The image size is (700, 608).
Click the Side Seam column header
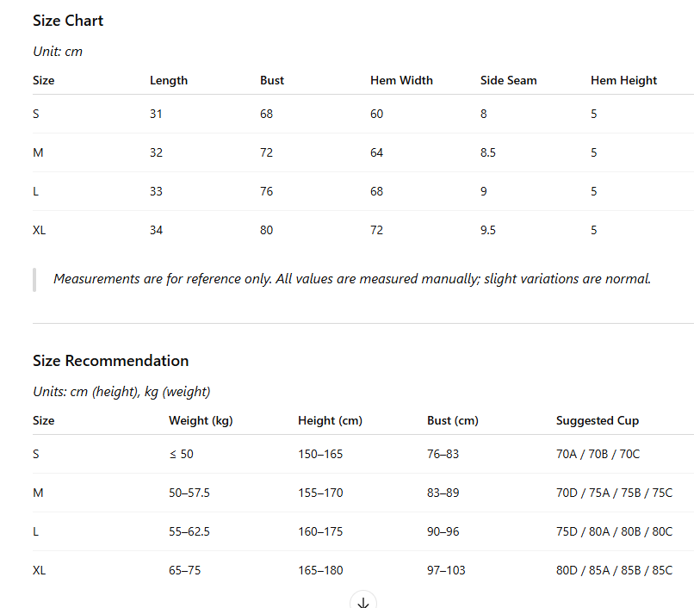click(x=508, y=80)
